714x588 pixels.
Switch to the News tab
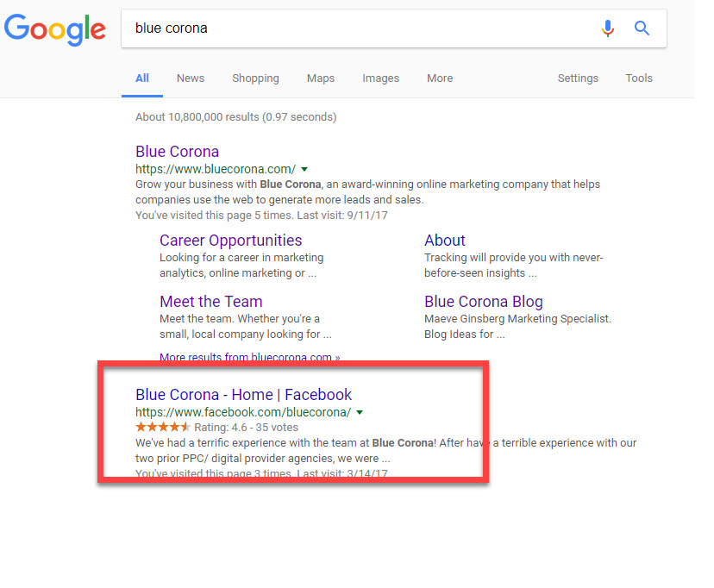(x=191, y=78)
